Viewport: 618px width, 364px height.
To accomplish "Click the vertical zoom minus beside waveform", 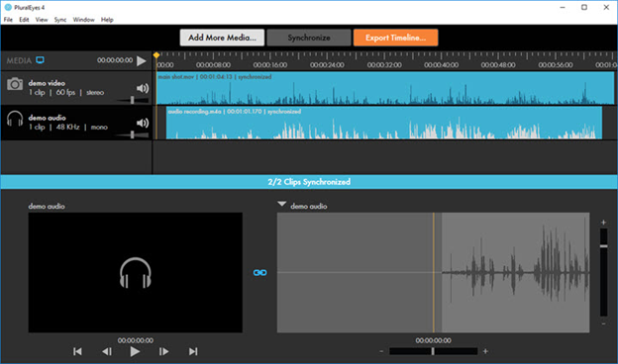I will 603,323.
